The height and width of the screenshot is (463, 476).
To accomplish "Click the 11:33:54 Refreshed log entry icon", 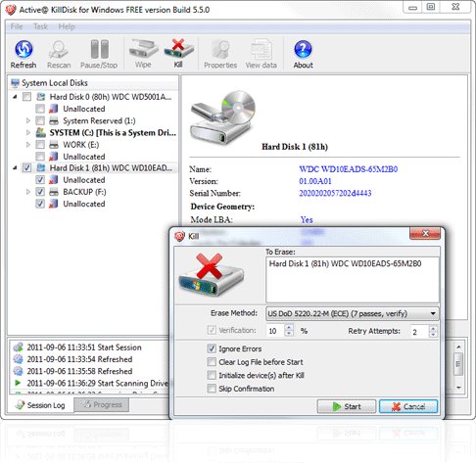I will (18, 359).
